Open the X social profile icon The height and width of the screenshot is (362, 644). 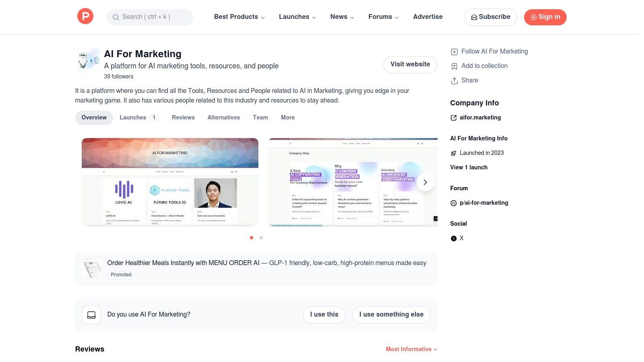pos(453,238)
